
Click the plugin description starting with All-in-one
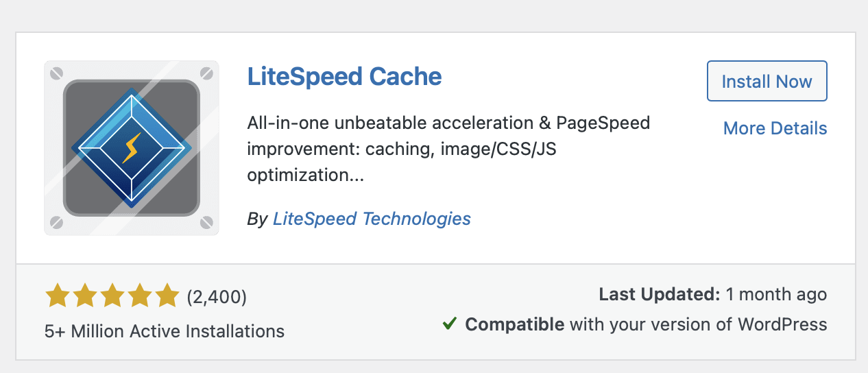tap(448, 149)
